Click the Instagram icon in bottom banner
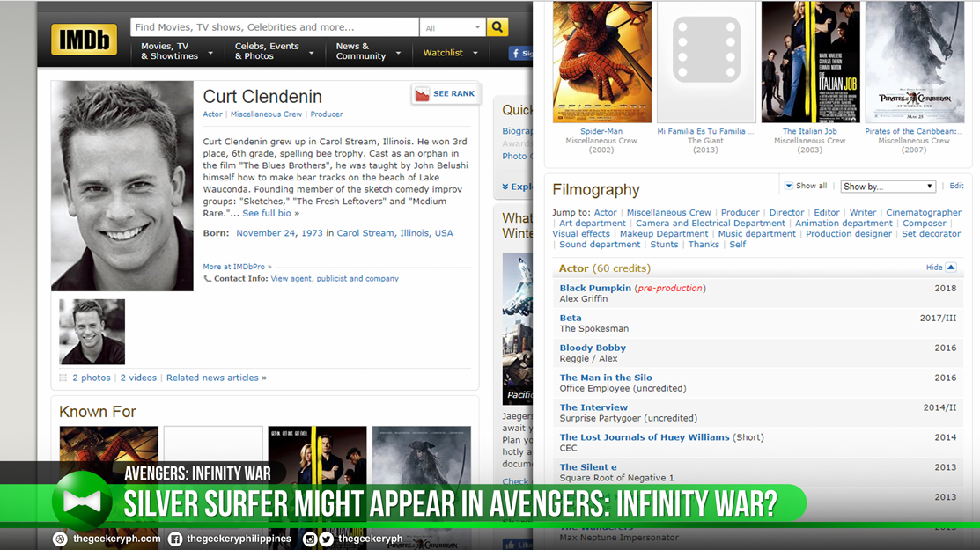Image resolution: width=980 pixels, height=550 pixels. [x=309, y=539]
